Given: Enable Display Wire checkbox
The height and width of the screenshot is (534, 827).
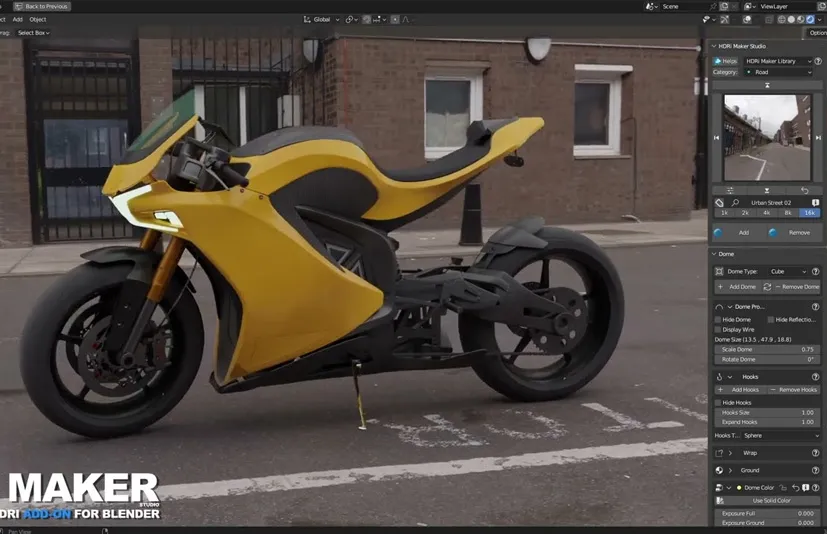Looking at the screenshot, I should (718, 329).
